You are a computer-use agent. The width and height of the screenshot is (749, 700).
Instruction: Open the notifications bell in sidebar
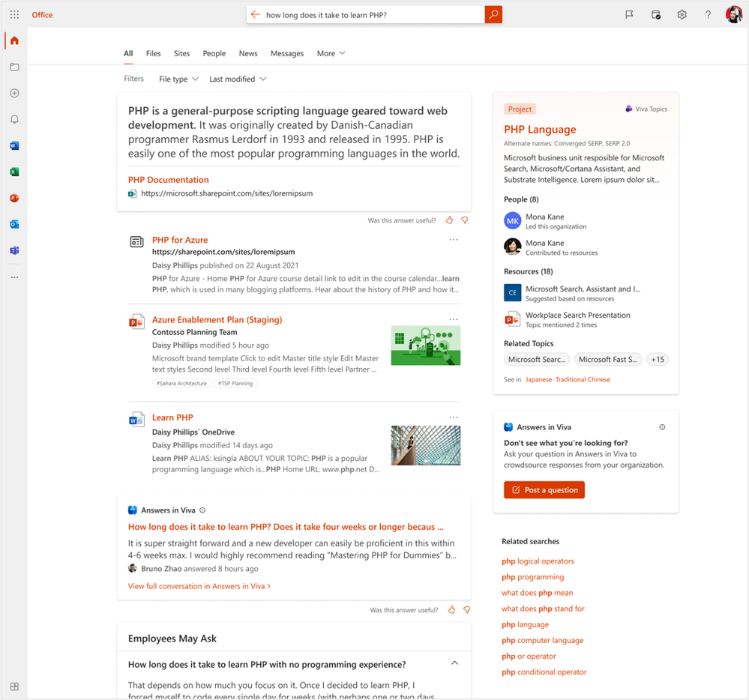(14, 119)
